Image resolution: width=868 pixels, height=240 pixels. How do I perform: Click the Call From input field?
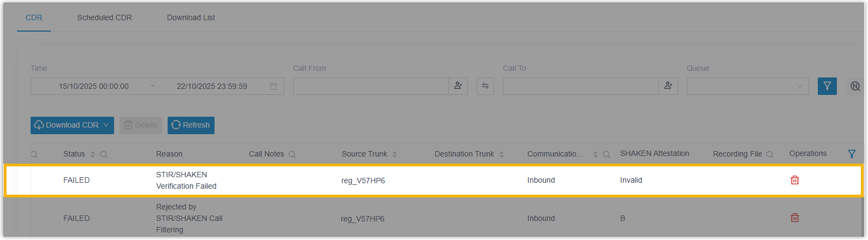point(371,86)
